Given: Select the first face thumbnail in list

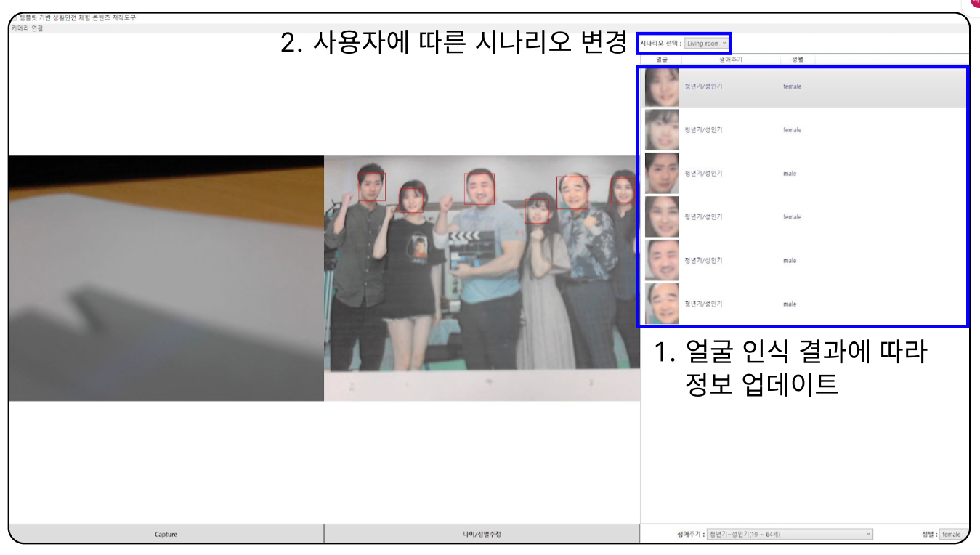Looking at the screenshot, I should pyautogui.click(x=661, y=86).
